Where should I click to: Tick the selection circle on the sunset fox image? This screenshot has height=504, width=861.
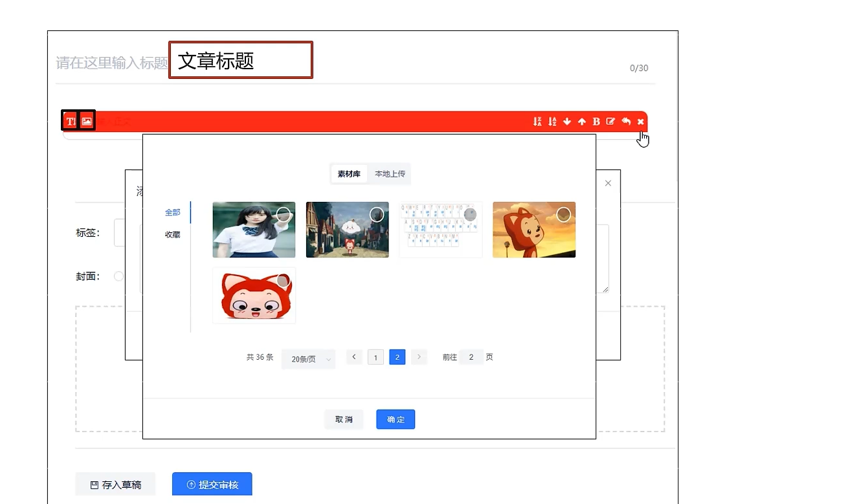(563, 215)
